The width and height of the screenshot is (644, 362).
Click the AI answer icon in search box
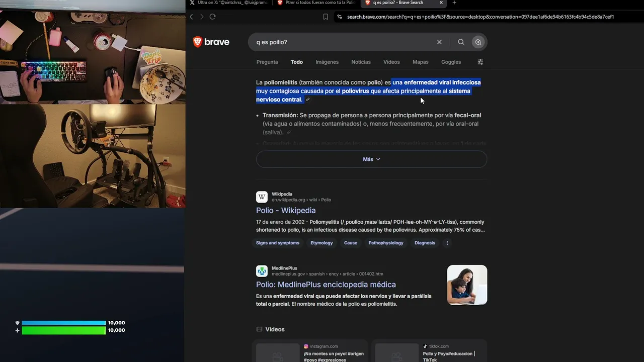click(x=478, y=42)
